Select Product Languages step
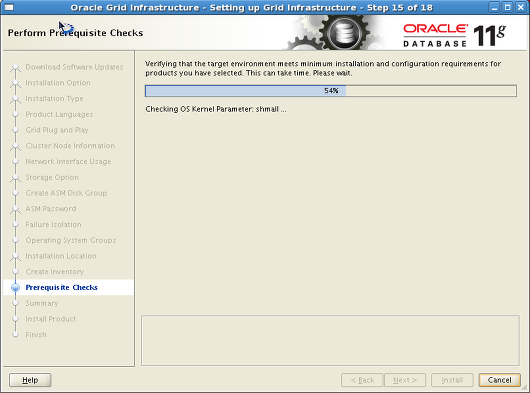This screenshot has height=393, width=530. click(59, 114)
